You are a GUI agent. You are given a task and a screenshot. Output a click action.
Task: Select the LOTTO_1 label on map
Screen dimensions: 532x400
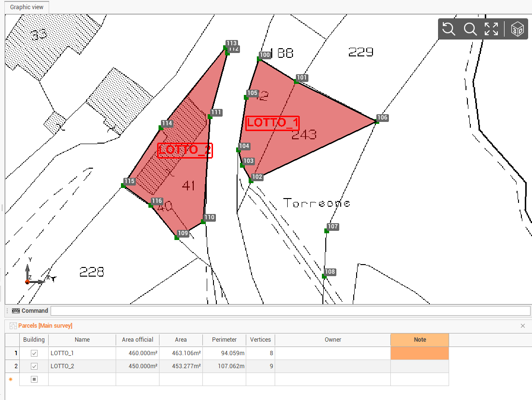click(x=272, y=123)
